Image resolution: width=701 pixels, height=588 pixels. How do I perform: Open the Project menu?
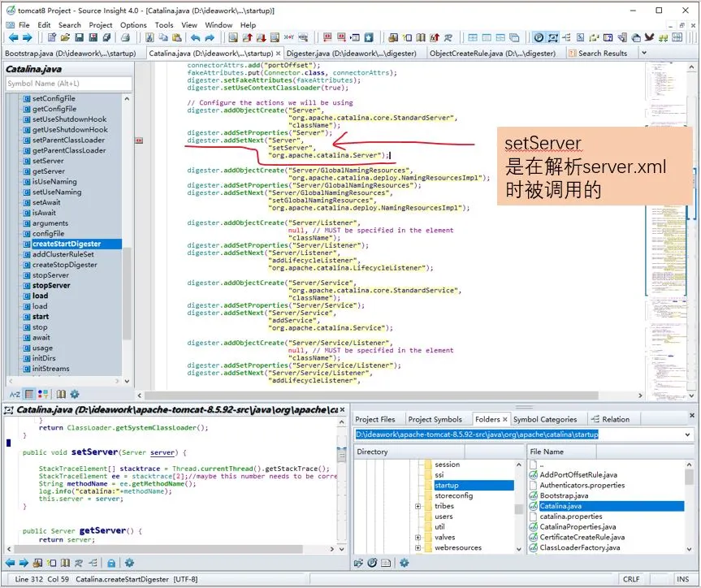[101, 25]
